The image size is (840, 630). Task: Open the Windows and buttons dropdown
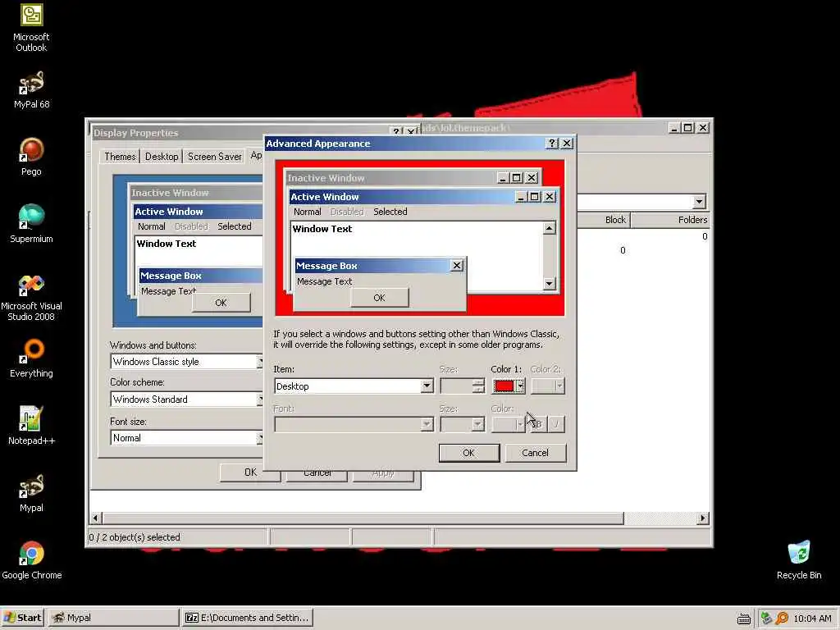(x=187, y=362)
